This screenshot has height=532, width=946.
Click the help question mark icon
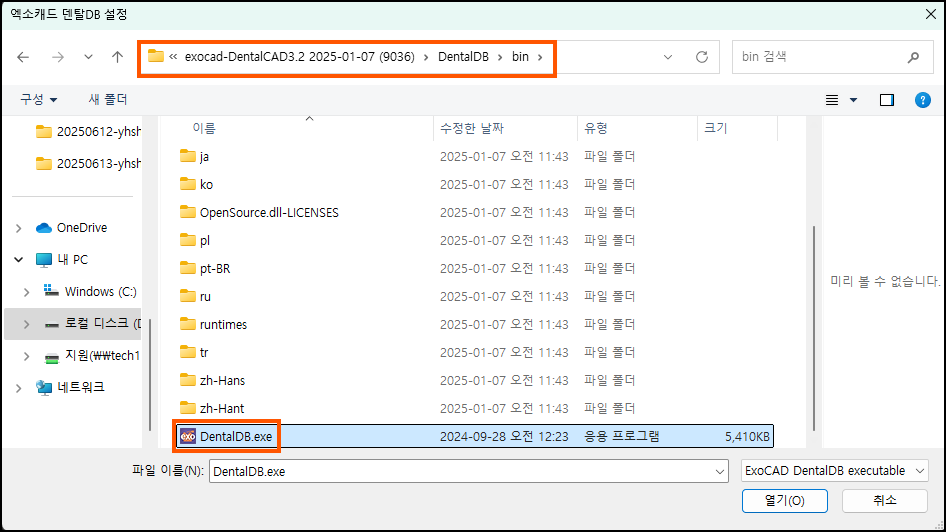point(923,100)
